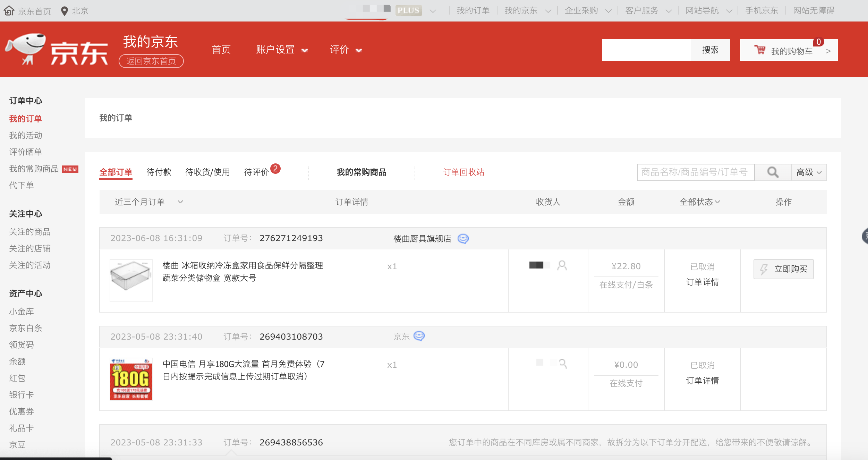Click the top site search input field
868x460 pixels.
[647, 50]
